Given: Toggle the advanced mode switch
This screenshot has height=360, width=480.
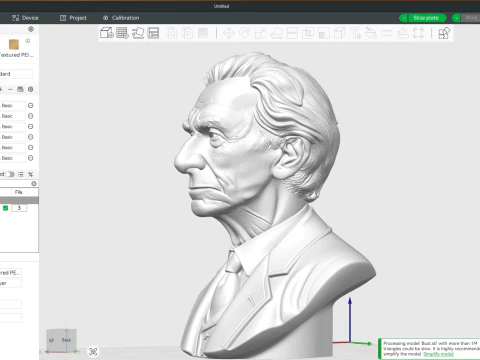Looking at the screenshot, I should (x=10, y=174).
